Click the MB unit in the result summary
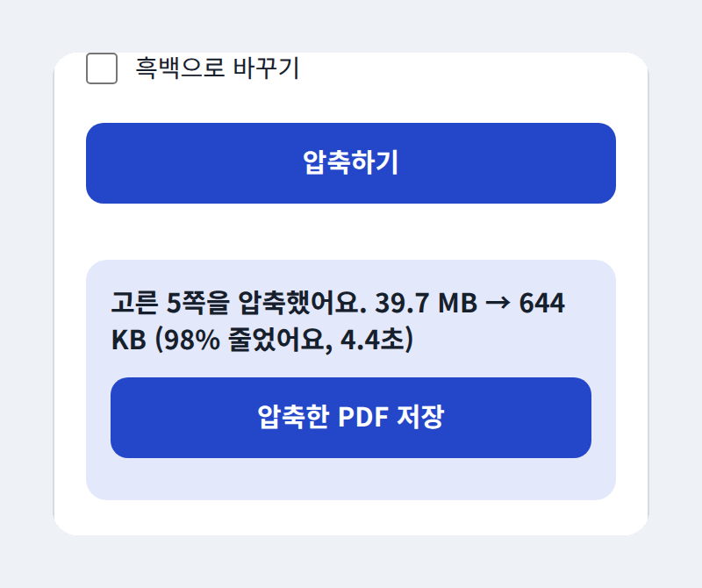This screenshot has height=588, width=702. coord(457,303)
